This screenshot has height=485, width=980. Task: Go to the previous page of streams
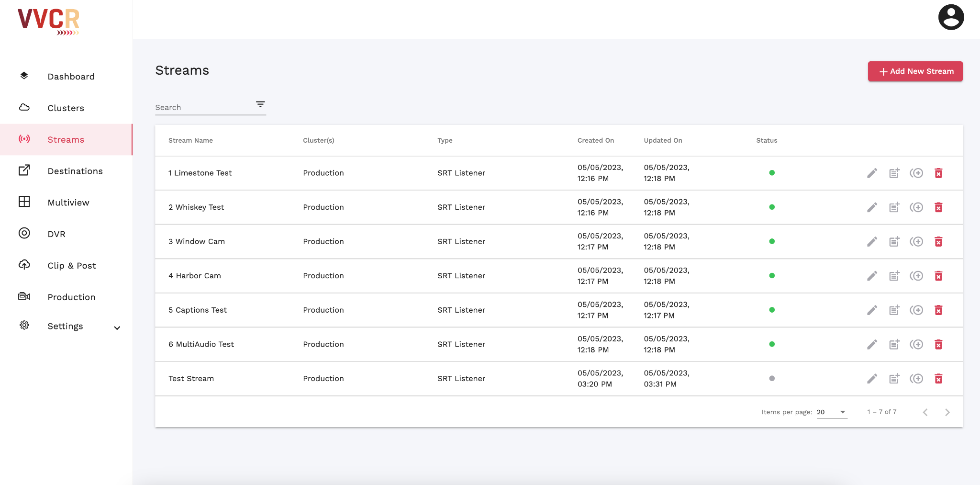tap(925, 412)
